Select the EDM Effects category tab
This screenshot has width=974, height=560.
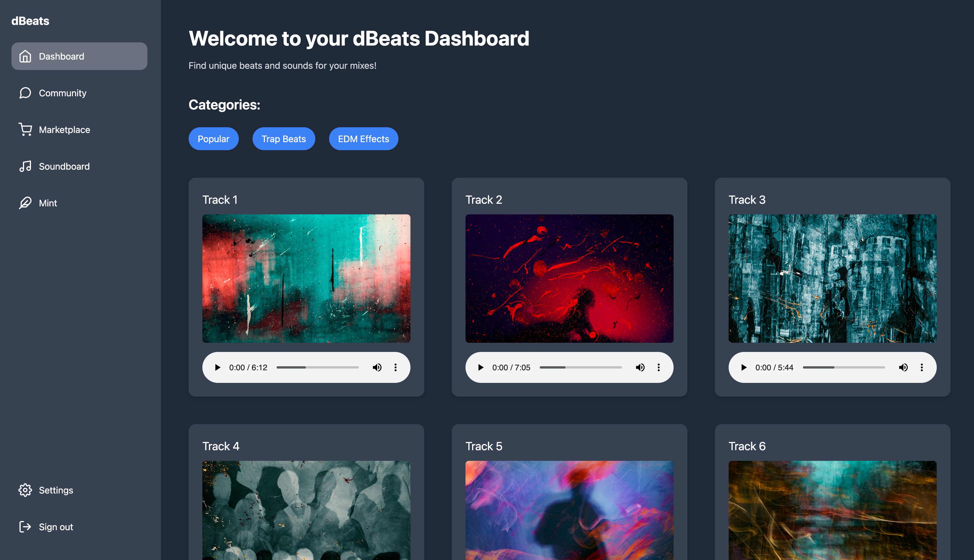pos(363,138)
